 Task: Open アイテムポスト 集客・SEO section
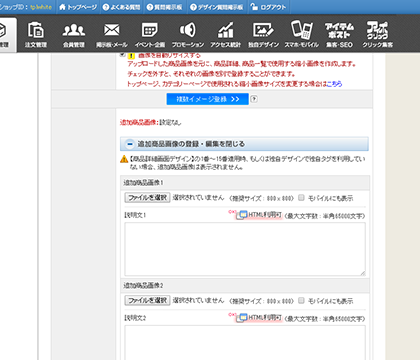[339, 35]
